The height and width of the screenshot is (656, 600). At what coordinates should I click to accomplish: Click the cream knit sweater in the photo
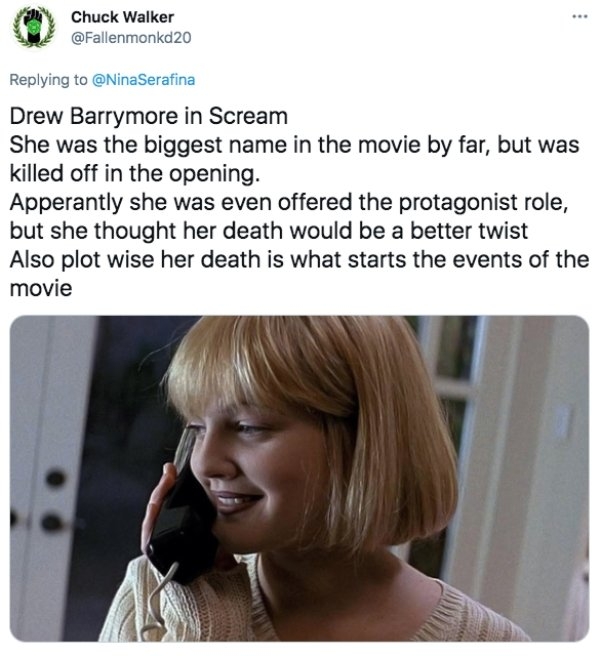coord(293,602)
